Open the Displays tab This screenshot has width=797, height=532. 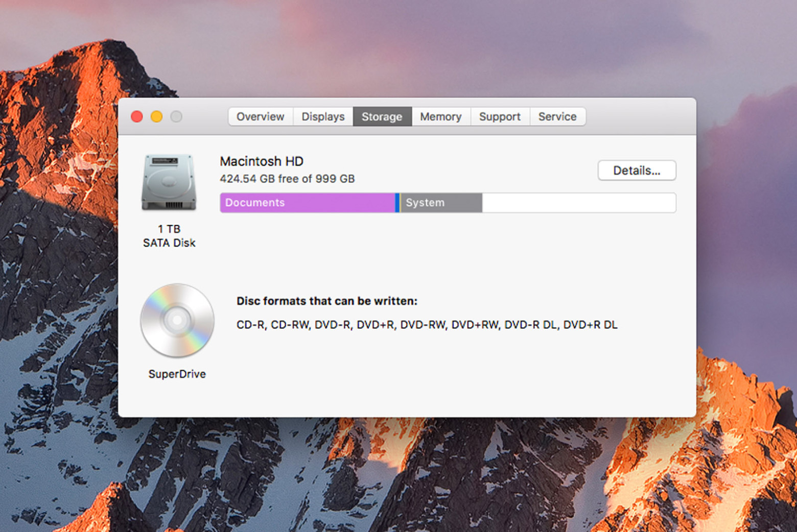pos(323,116)
